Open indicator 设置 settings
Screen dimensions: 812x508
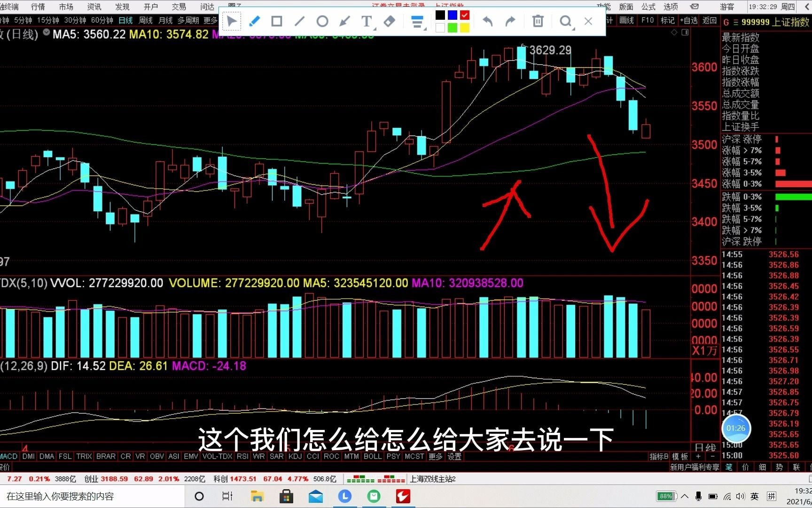click(x=454, y=456)
